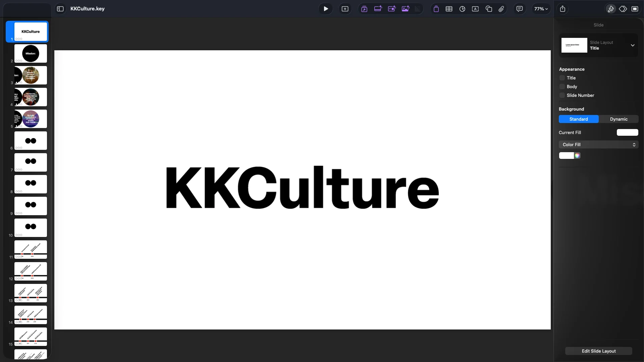Click the Title slide layout thumbnail
644x362 pixels.
[x=574, y=45]
